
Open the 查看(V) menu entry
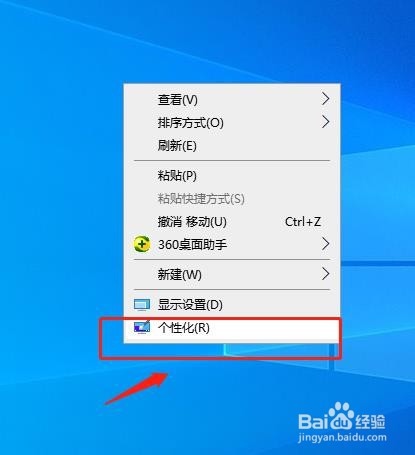[232, 99]
